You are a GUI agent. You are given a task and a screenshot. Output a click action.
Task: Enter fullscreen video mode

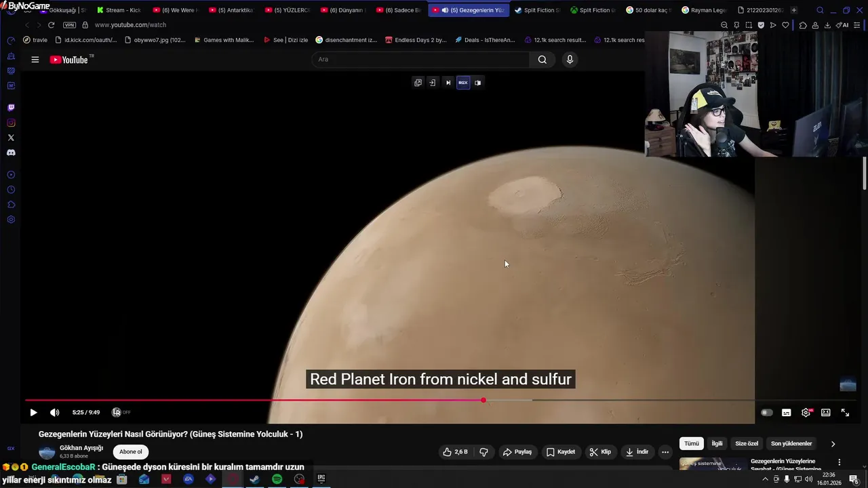click(845, 412)
